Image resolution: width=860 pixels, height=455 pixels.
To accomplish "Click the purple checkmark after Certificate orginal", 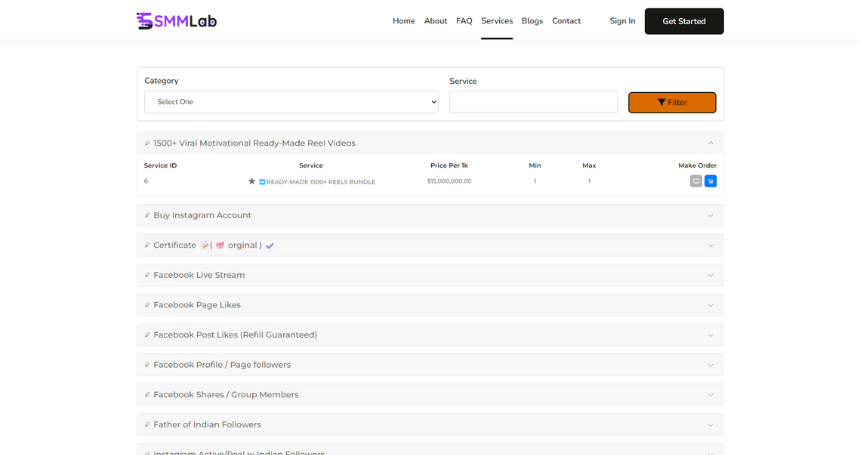I will tap(269, 246).
